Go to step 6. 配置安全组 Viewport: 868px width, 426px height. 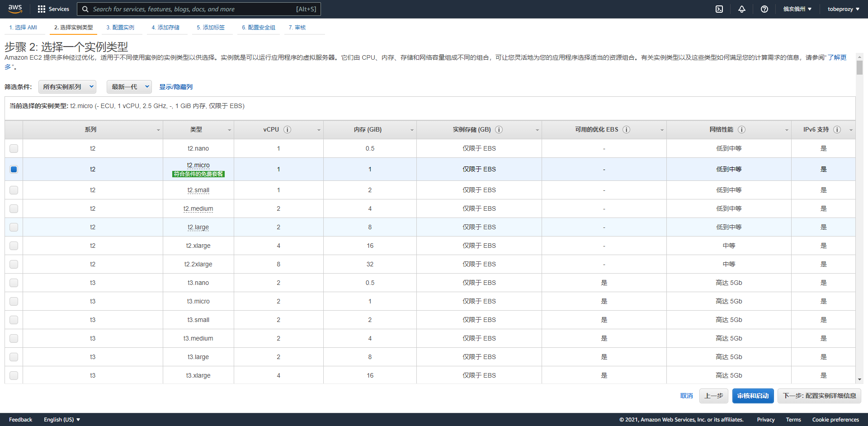pos(259,28)
